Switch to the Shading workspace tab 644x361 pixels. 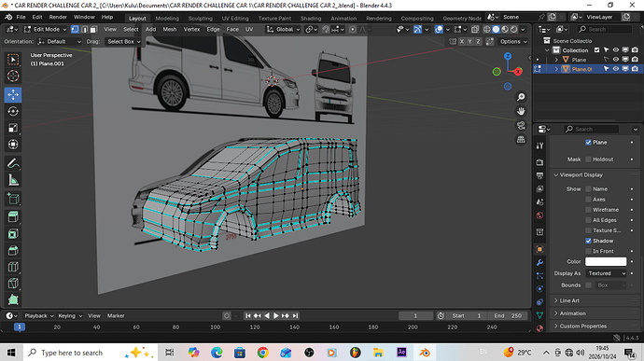(311, 19)
